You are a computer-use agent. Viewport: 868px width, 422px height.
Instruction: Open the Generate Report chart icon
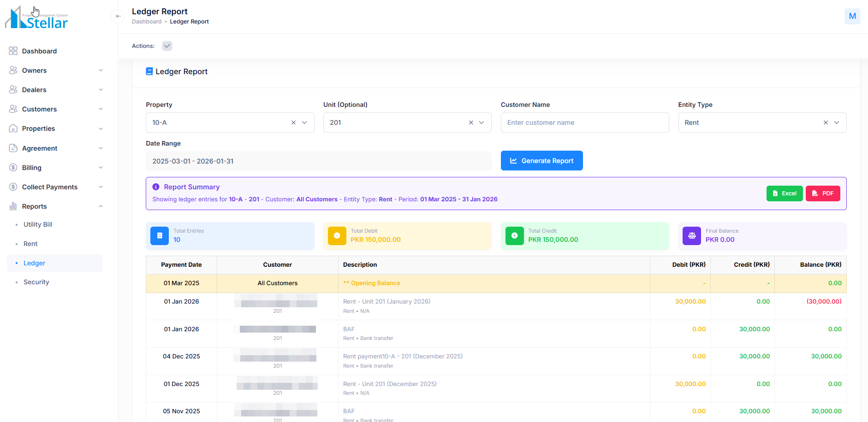tap(513, 160)
